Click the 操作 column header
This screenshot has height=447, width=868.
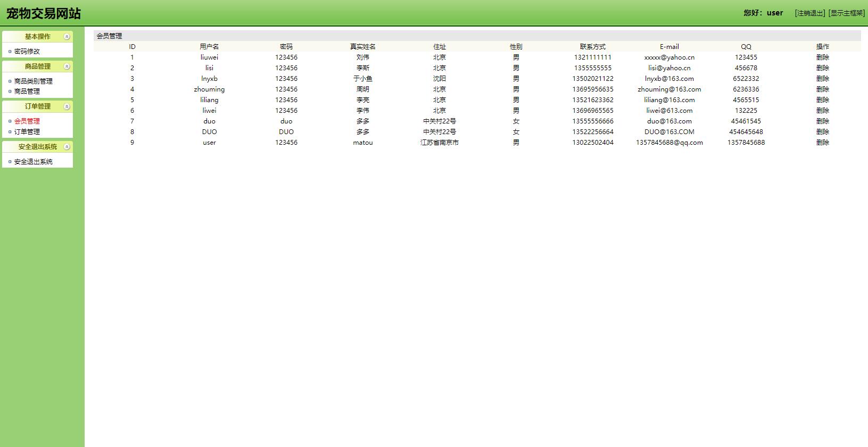click(x=822, y=47)
